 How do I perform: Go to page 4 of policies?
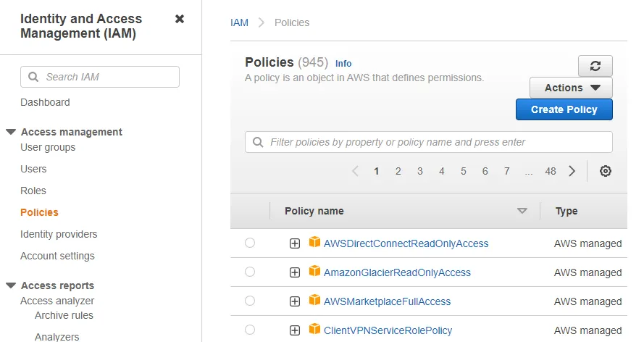(441, 171)
